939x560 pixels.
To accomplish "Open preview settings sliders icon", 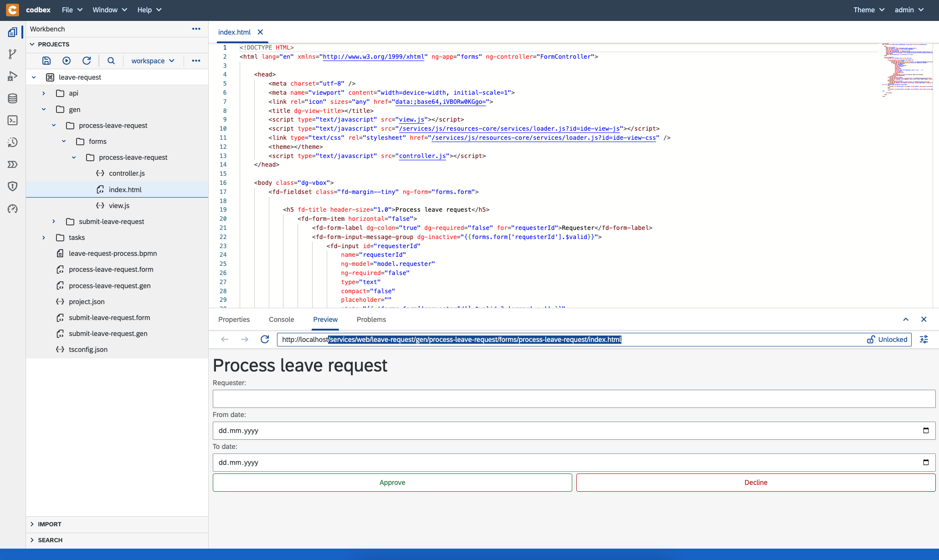I will 924,339.
